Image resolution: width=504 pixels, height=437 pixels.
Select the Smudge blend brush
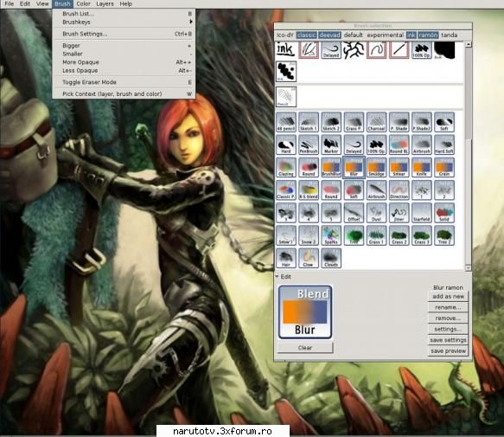(376, 167)
